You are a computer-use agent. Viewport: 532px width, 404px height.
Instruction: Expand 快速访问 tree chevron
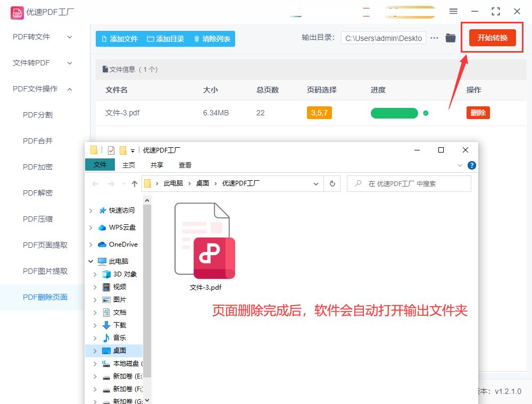pyautogui.click(x=90, y=211)
